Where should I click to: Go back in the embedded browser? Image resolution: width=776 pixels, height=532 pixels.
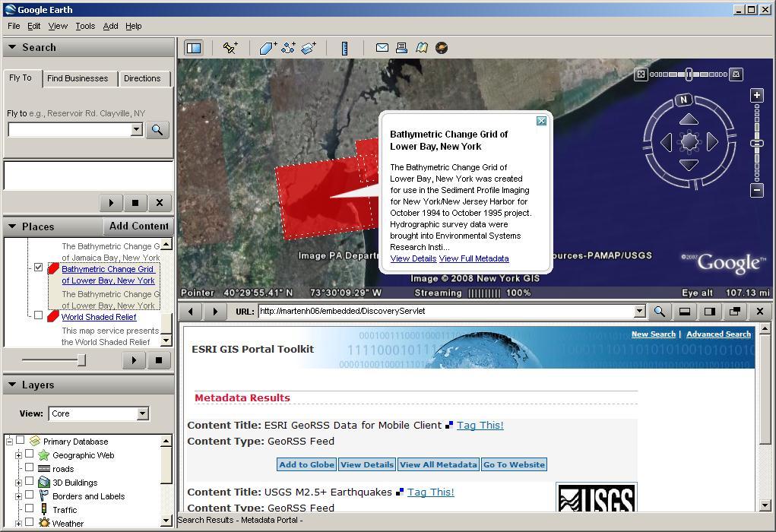click(x=191, y=312)
